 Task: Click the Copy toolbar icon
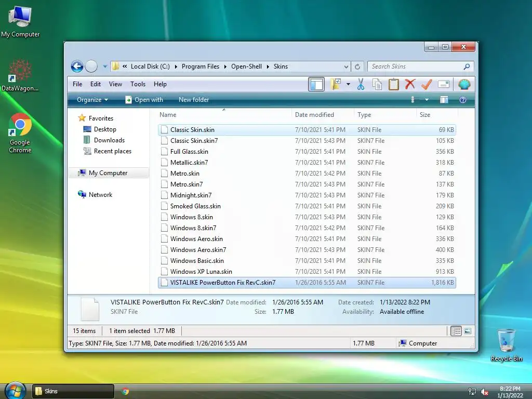point(377,84)
